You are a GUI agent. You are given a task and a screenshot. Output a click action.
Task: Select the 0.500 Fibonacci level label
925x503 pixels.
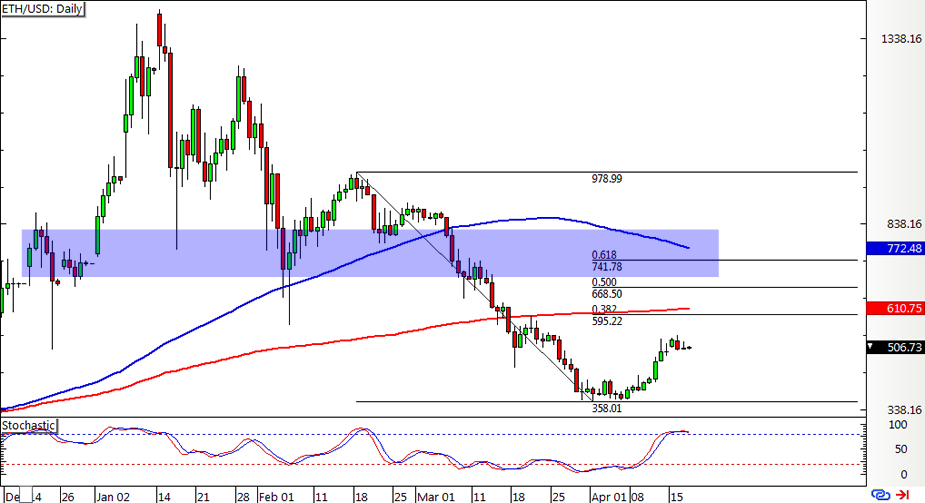[603, 282]
